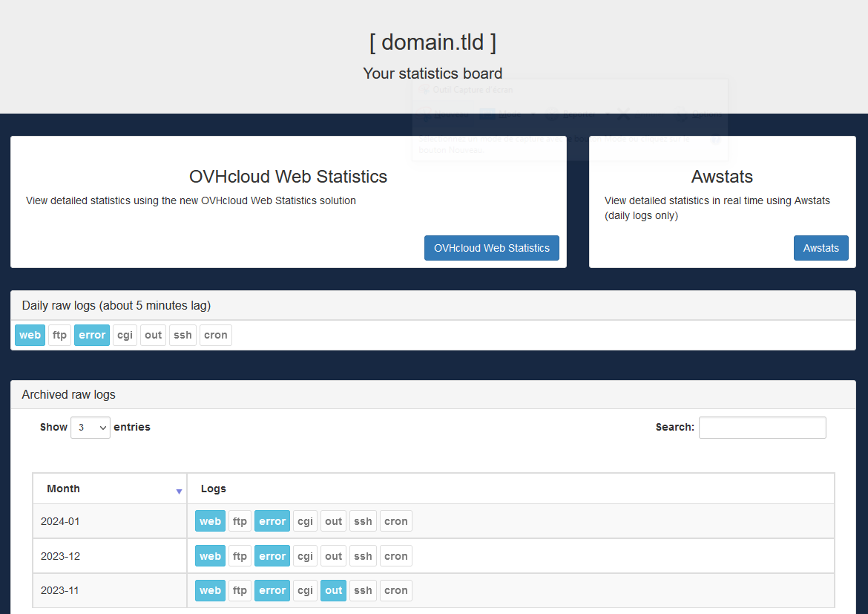View the daily "ftp" raw log
This screenshot has width=868, height=614.
(59, 335)
